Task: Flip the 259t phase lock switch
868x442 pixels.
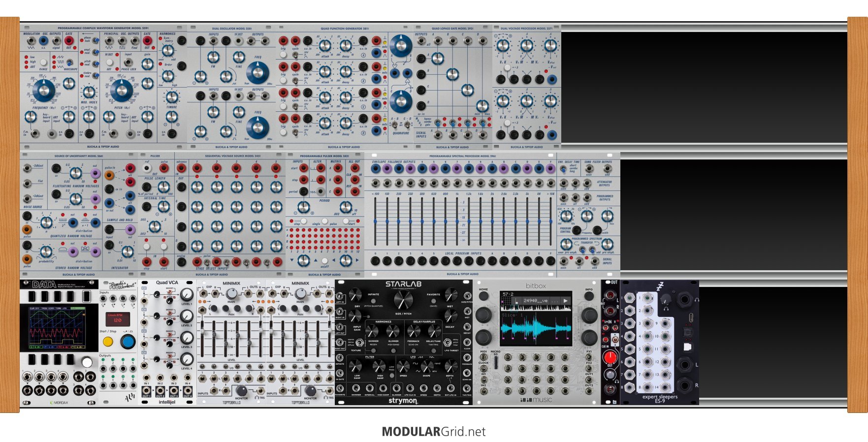Action: pos(95,39)
